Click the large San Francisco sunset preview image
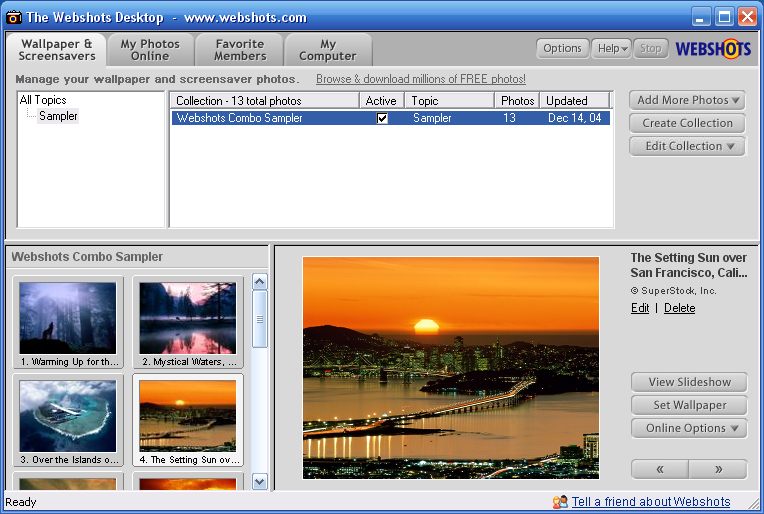This screenshot has height=514, width=764. coord(451,368)
